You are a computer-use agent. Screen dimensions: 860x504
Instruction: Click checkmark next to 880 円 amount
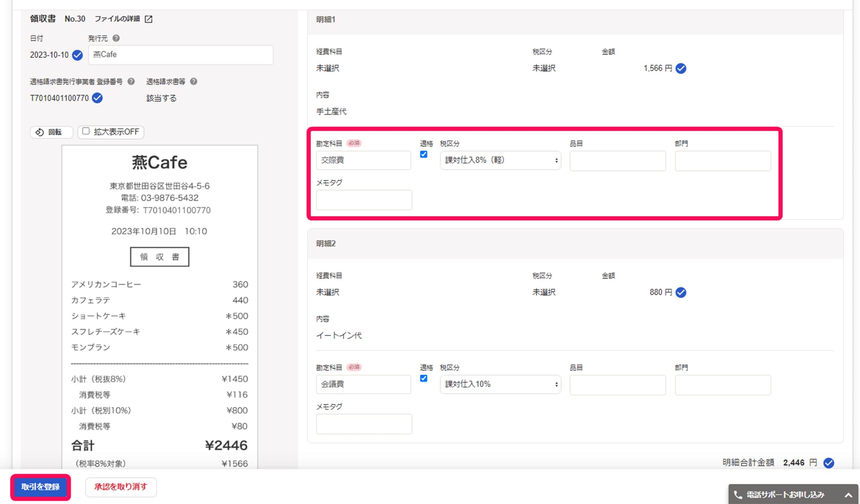681,292
